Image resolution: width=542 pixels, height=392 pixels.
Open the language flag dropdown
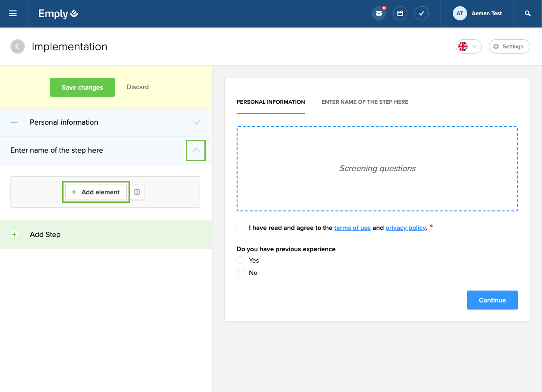468,46
